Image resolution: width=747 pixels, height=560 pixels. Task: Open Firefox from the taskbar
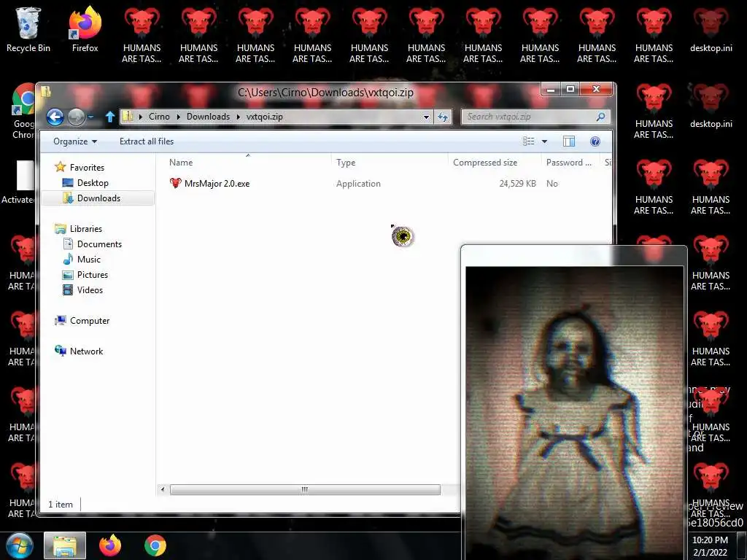coord(110,545)
